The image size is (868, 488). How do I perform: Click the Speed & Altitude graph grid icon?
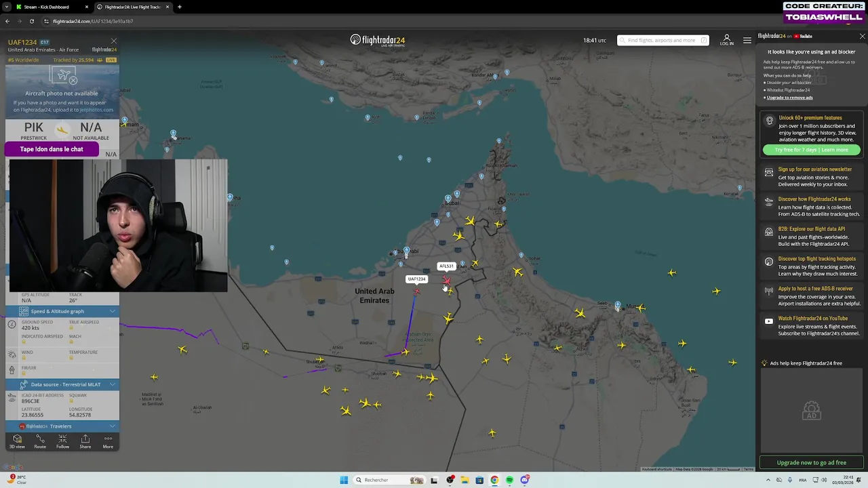point(24,311)
